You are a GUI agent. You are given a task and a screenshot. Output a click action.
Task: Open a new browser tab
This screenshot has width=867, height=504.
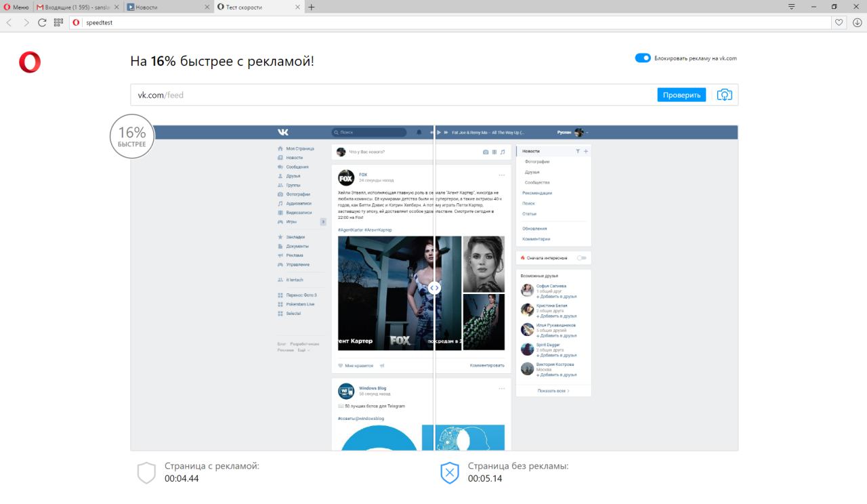click(x=312, y=7)
